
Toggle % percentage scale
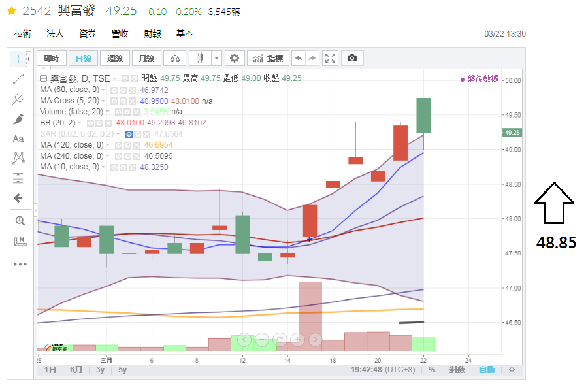point(432,370)
